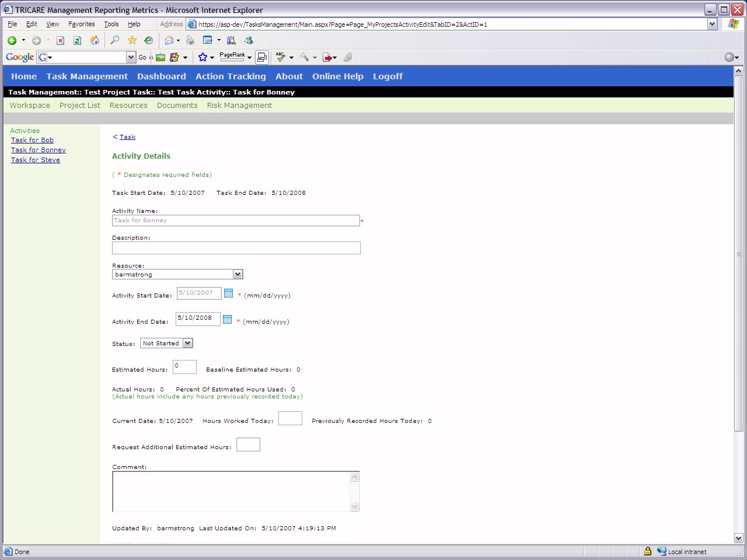This screenshot has width=747, height=560.
Task: Click into the Hours Worked Today field
Action: [290, 418]
